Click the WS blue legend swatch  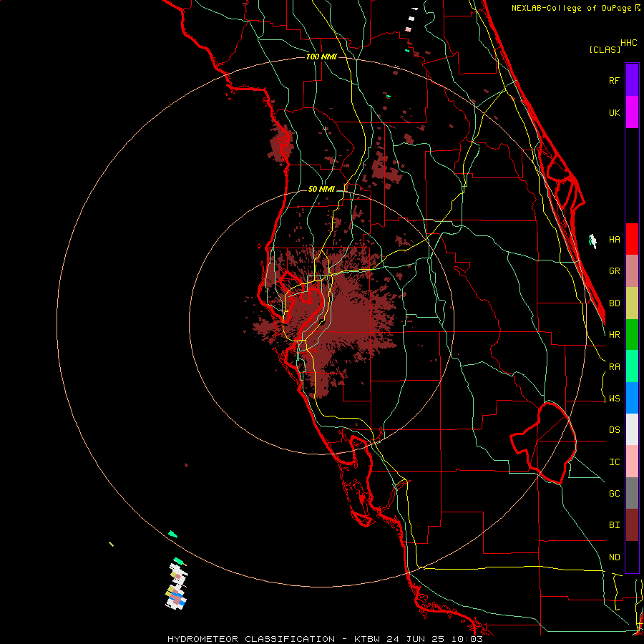click(632, 398)
